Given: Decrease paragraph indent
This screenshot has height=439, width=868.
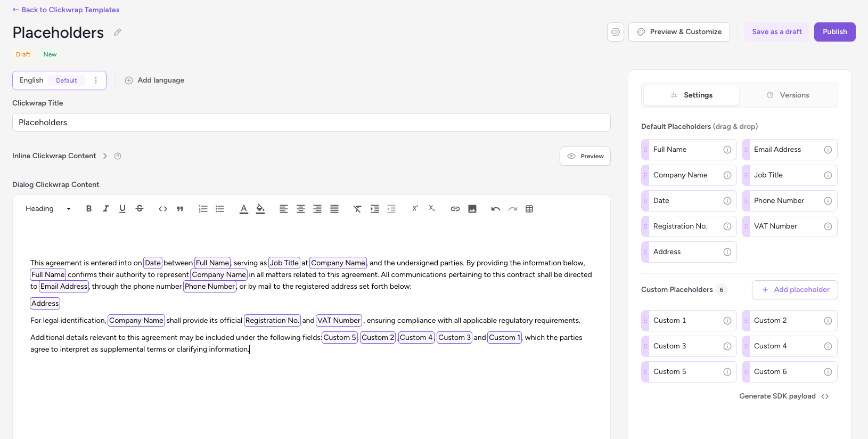Looking at the screenshot, I should tap(391, 209).
